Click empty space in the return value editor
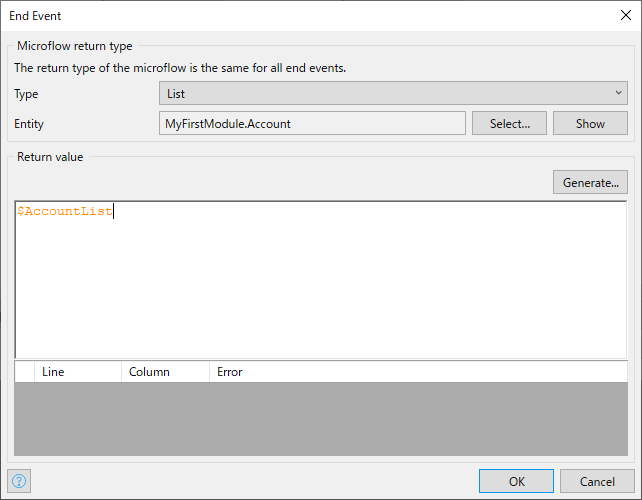642x500 pixels. pyautogui.click(x=320, y=290)
